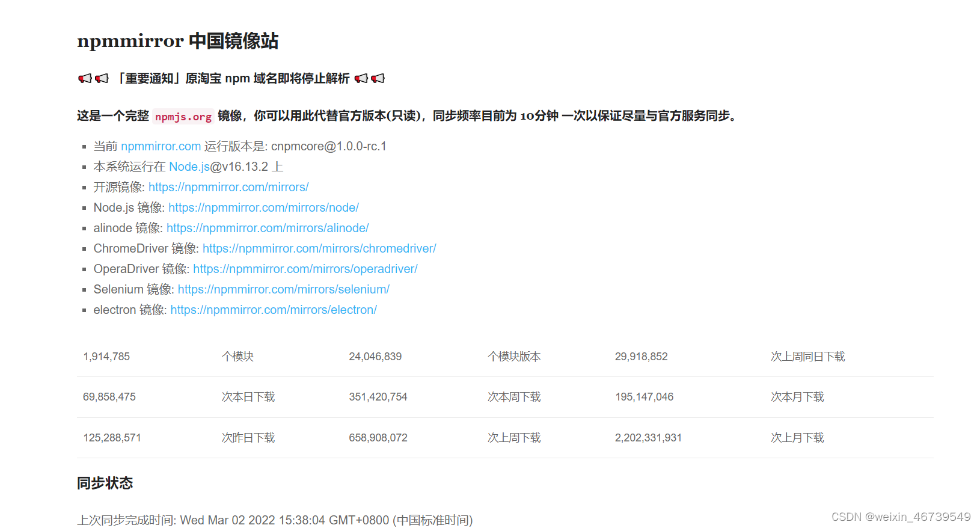Click the 次本周下载 label

tap(514, 397)
